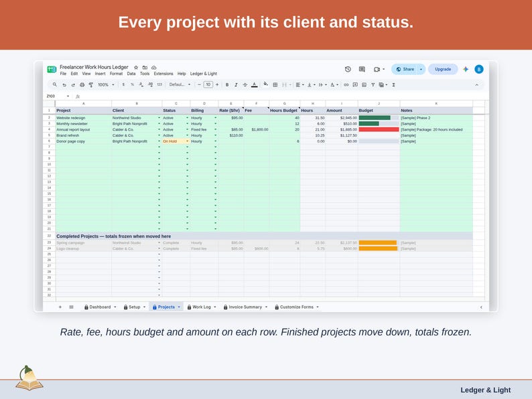Check the cloud save status icon
The height and width of the screenshot is (399, 532).
coord(153,68)
